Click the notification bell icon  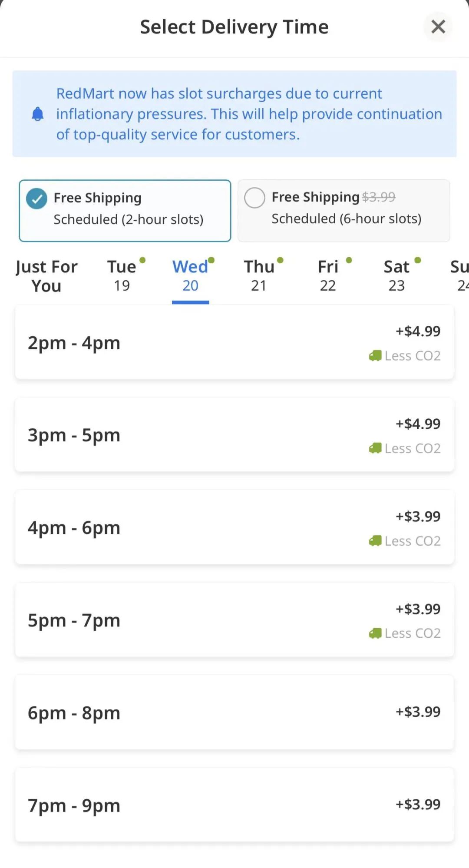pyautogui.click(x=38, y=114)
